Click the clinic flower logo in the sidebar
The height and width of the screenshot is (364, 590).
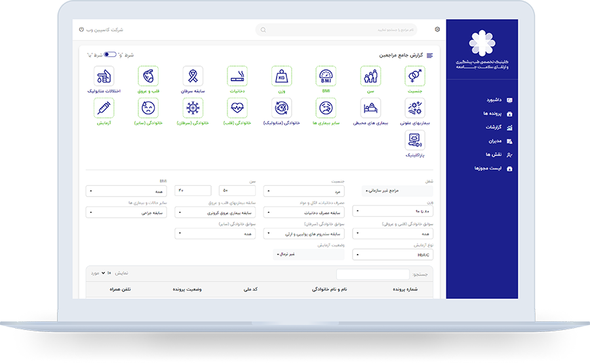[x=482, y=43]
